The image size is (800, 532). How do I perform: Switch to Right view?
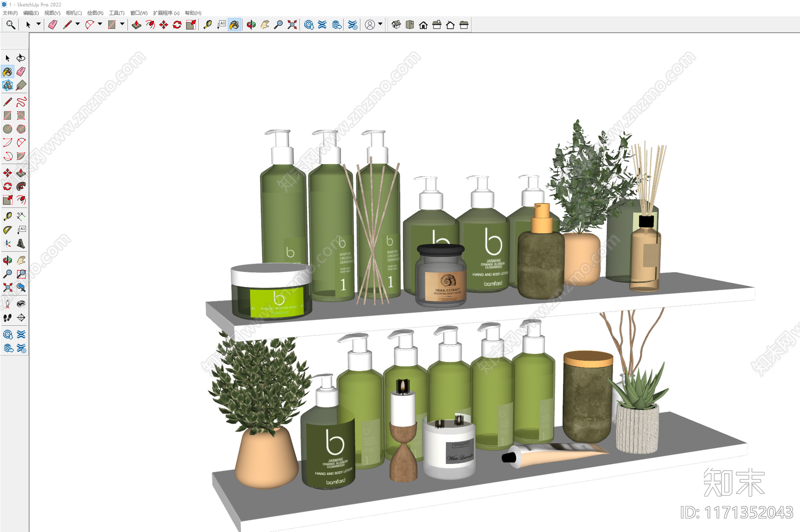pos(437,24)
